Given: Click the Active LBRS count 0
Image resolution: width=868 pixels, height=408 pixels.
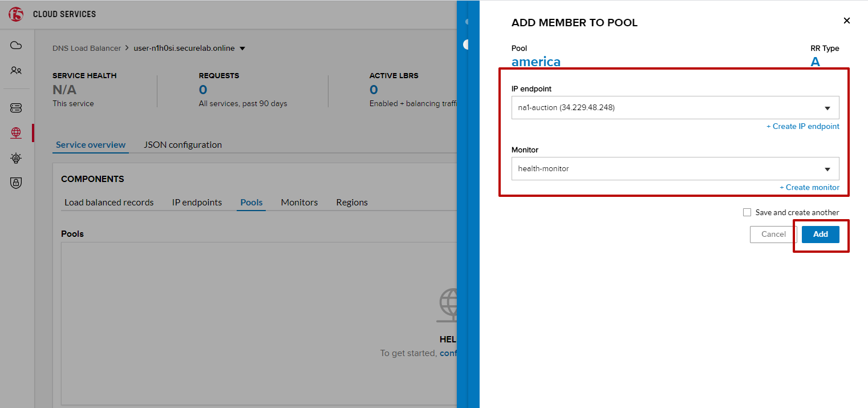Looking at the screenshot, I should 374,90.
